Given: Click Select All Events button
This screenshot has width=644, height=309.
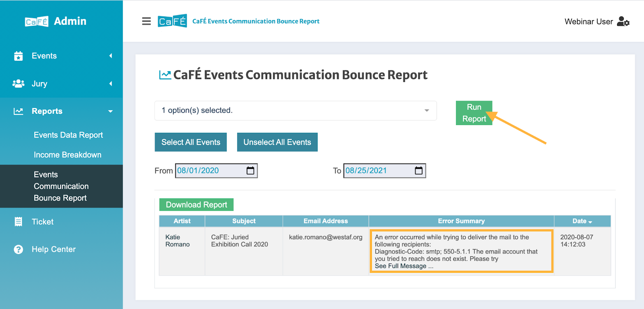Looking at the screenshot, I should (191, 142).
